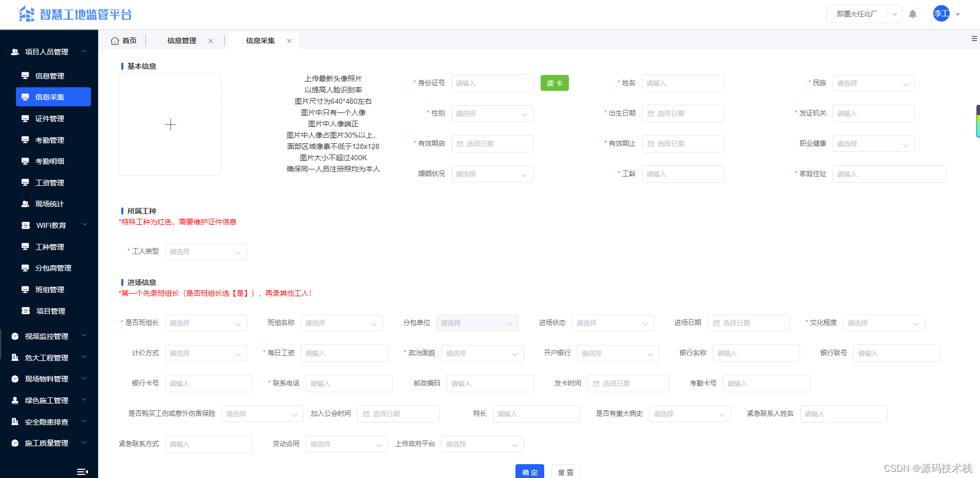This screenshot has width=980, height=478.
Task: Click the page vertical scrollbar handle
Action: point(978,121)
